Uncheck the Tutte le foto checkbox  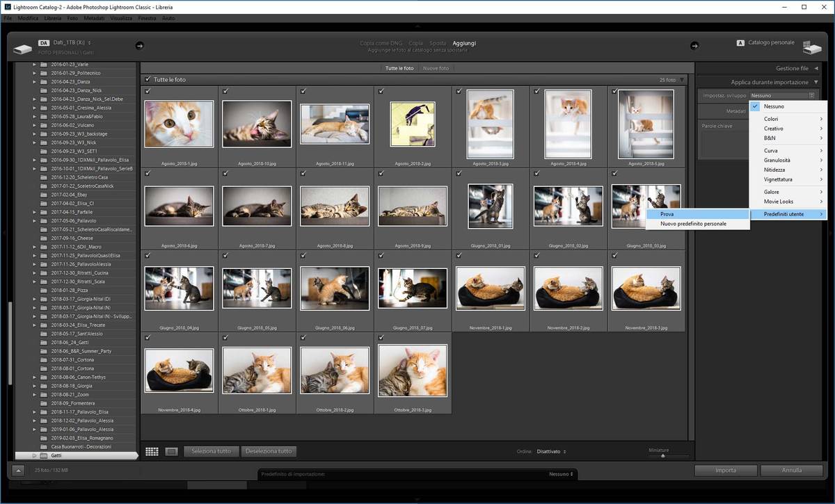pos(148,80)
